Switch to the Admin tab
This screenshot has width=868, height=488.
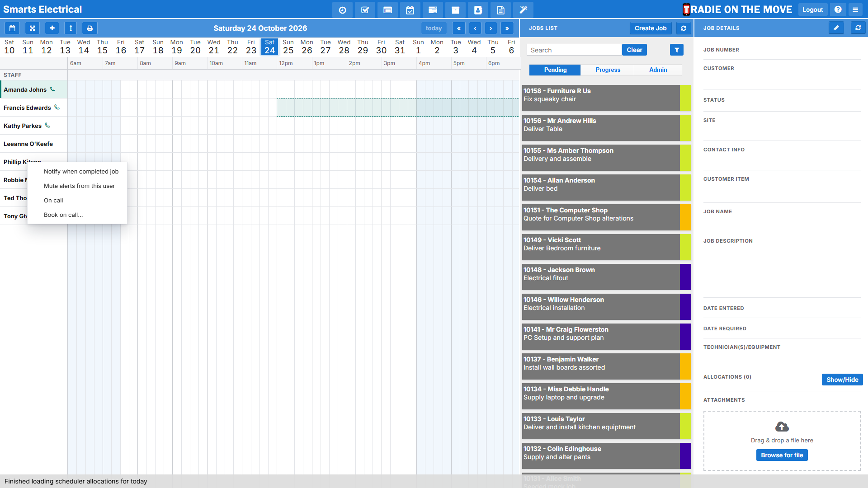click(658, 70)
